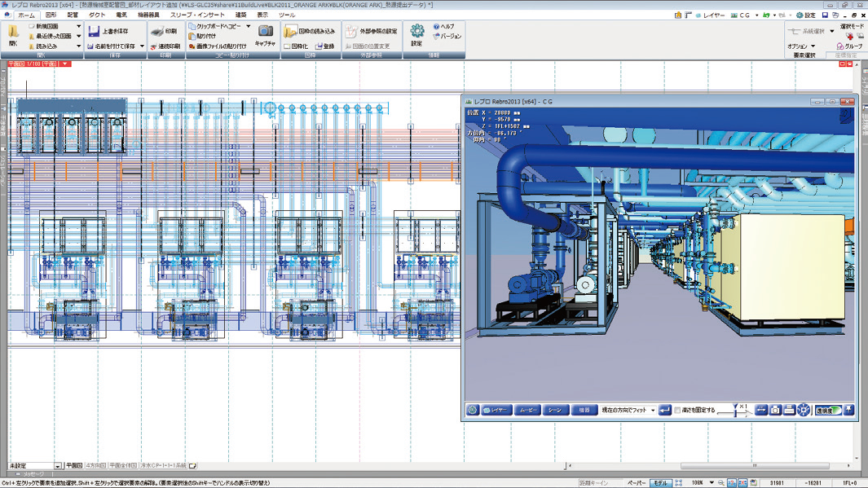
Task: Click the camera snapshot icon in CG window
Action: (775, 410)
